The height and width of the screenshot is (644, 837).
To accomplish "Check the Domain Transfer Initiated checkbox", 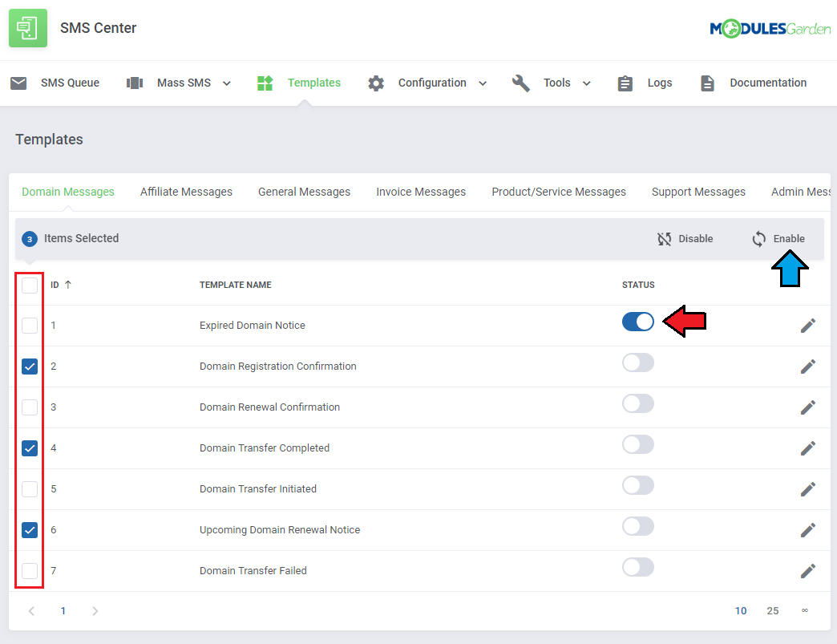I will tap(30, 489).
